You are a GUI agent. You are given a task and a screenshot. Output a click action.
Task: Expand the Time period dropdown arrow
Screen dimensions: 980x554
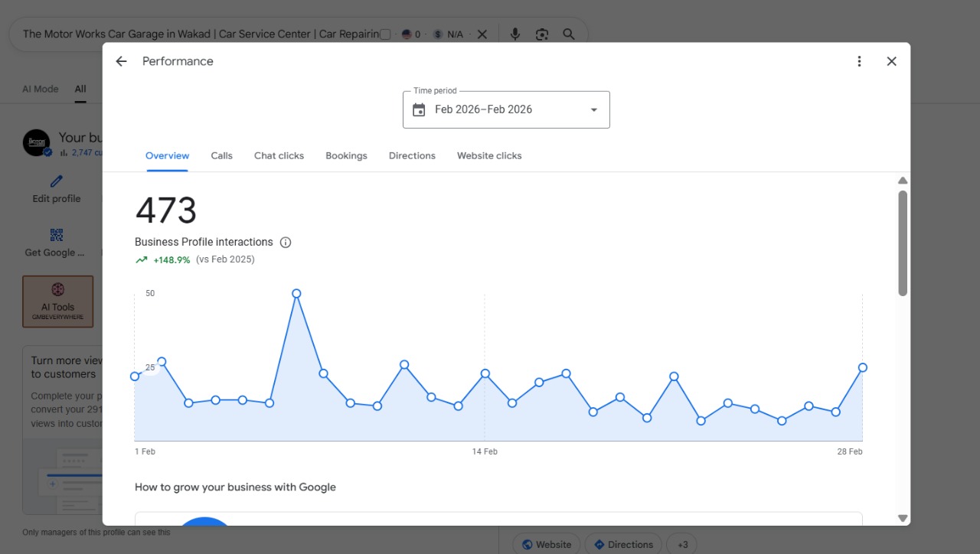point(593,109)
